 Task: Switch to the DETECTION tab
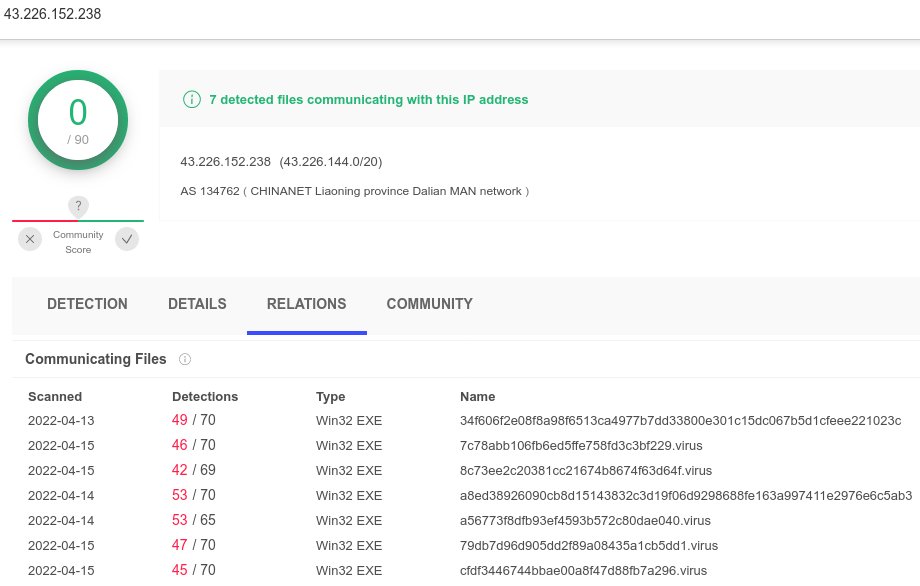point(87,304)
